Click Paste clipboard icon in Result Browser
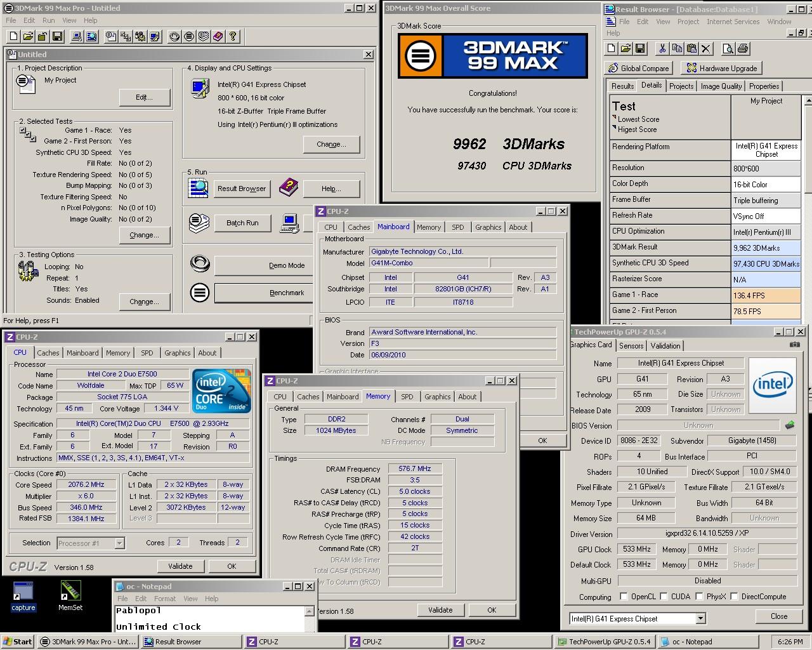 (691, 48)
